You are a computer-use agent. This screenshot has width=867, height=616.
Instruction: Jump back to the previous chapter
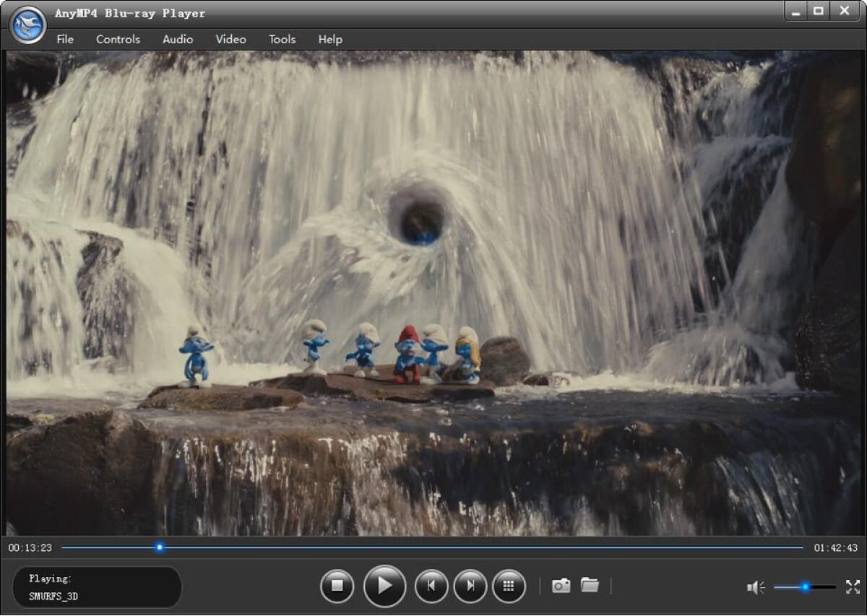(x=431, y=586)
